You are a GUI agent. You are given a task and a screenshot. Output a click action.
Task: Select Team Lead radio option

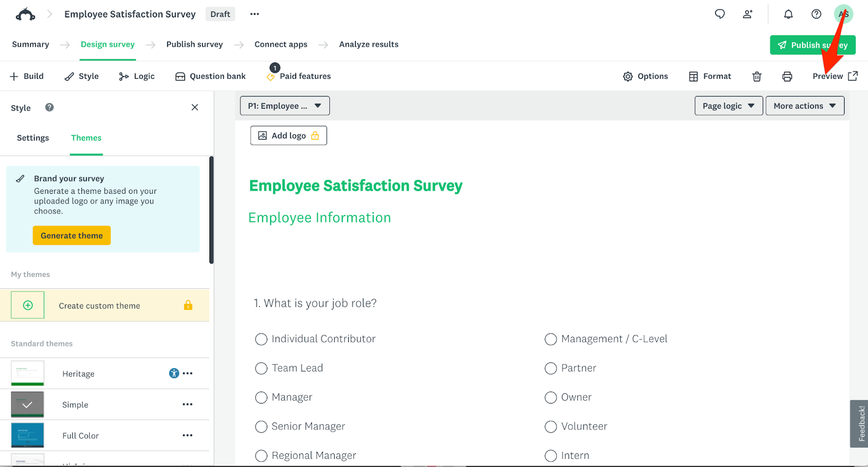click(x=261, y=369)
